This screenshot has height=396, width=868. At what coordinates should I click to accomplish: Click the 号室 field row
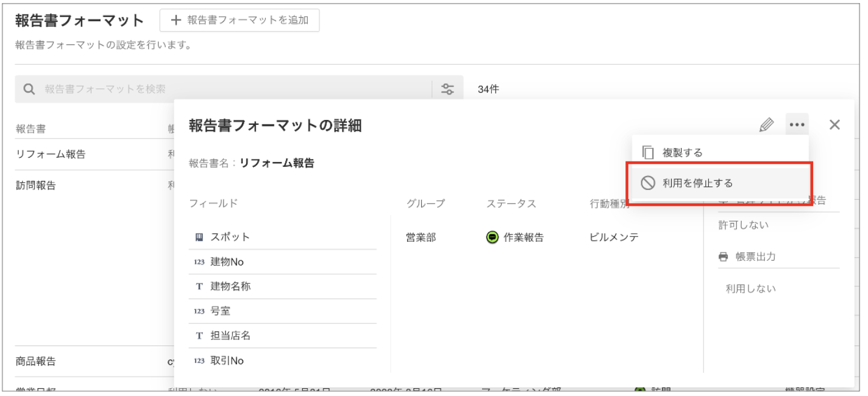pos(282,311)
